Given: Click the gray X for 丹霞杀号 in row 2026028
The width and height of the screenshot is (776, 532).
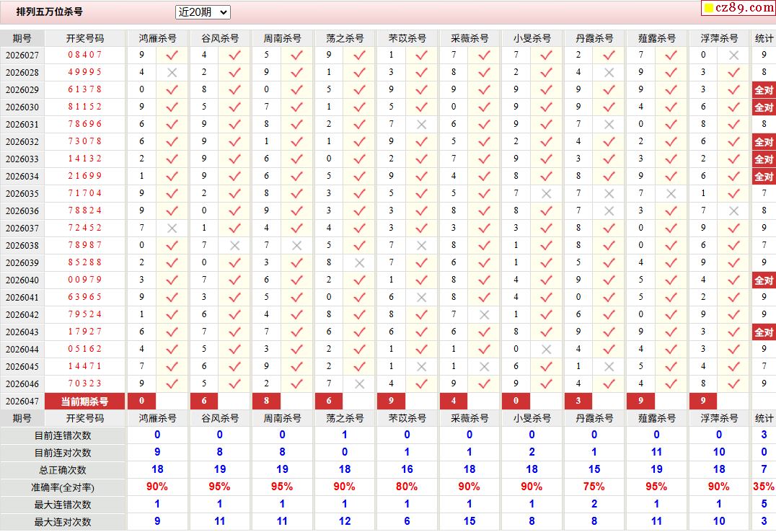Looking at the screenshot, I should [x=609, y=73].
